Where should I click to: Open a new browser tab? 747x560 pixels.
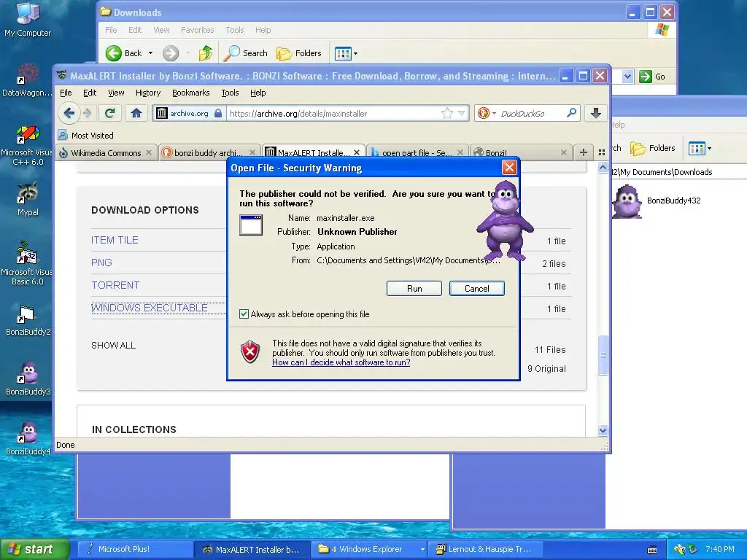[583, 152]
